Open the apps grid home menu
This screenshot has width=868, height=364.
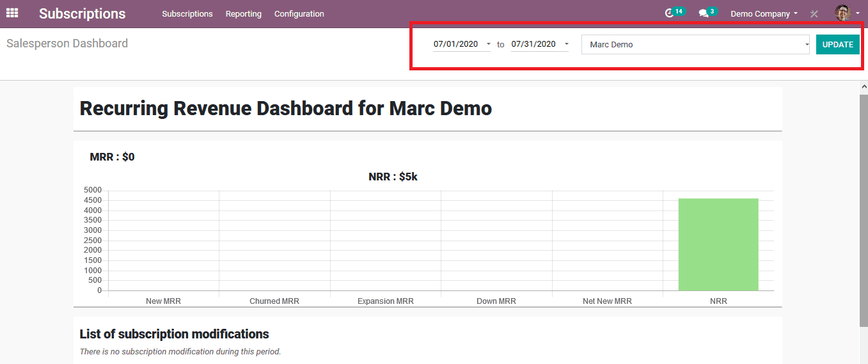[12, 13]
